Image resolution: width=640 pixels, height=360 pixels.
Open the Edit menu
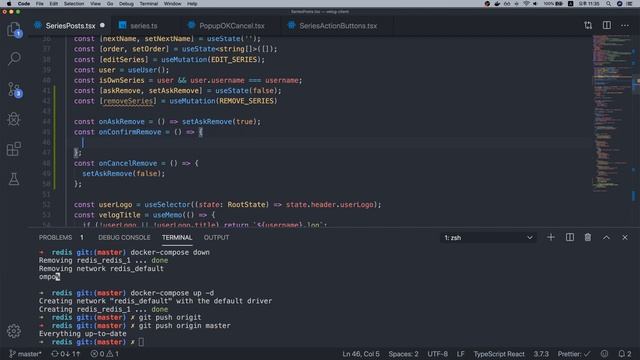click(x=53, y=4)
